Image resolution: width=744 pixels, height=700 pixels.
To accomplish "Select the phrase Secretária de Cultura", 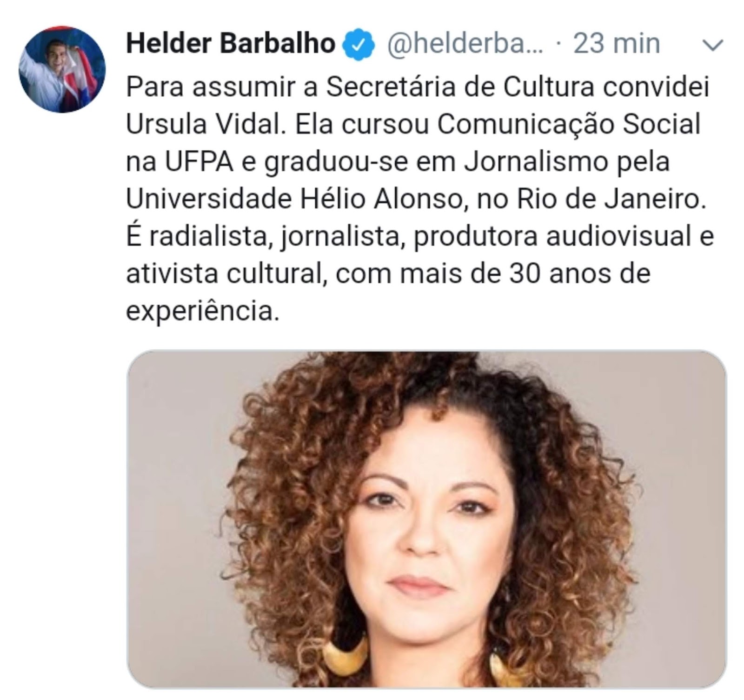I will (x=460, y=87).
